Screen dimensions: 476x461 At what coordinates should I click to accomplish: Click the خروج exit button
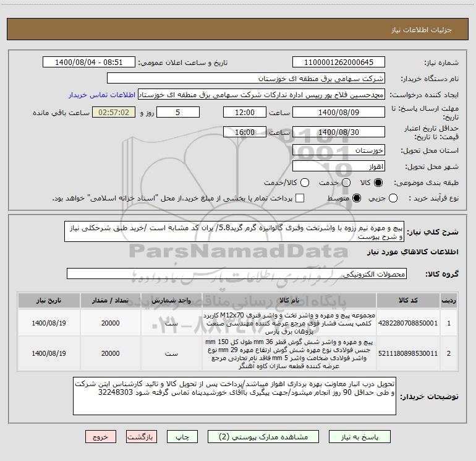point(101,437)
